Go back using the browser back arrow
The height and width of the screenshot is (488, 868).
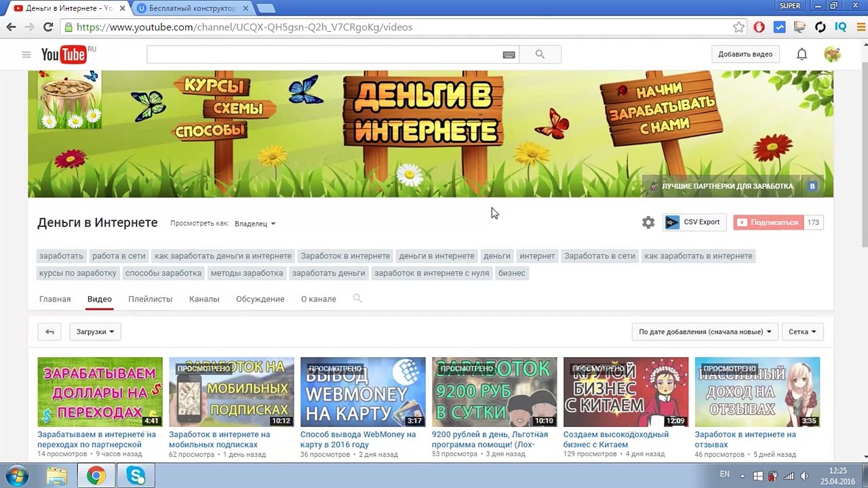point(11,27)
